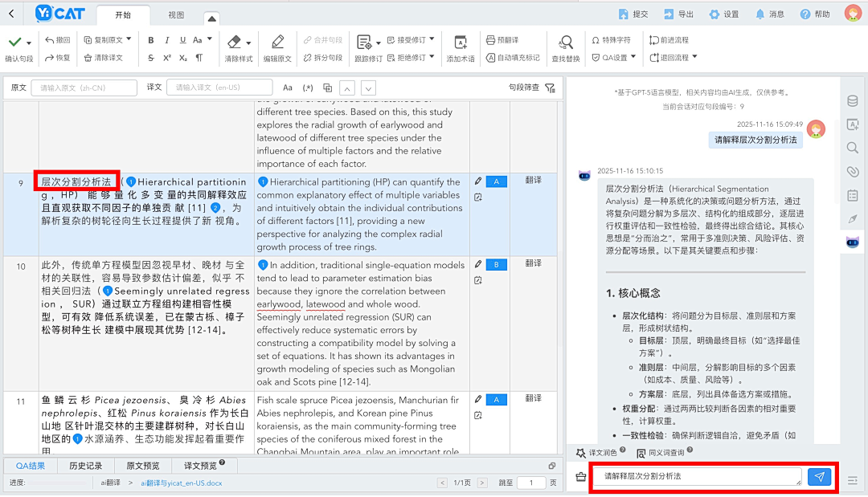Screen dimensions: 868x497
Task: Collapse the toolbar with the up chevron
Action: 211,17
